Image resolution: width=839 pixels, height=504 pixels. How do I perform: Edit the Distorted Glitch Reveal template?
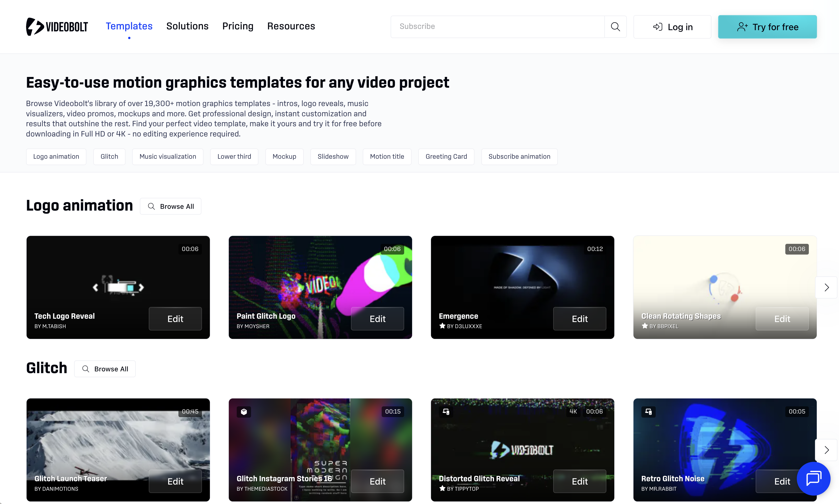pyautogui.click(x=580, y=481)
